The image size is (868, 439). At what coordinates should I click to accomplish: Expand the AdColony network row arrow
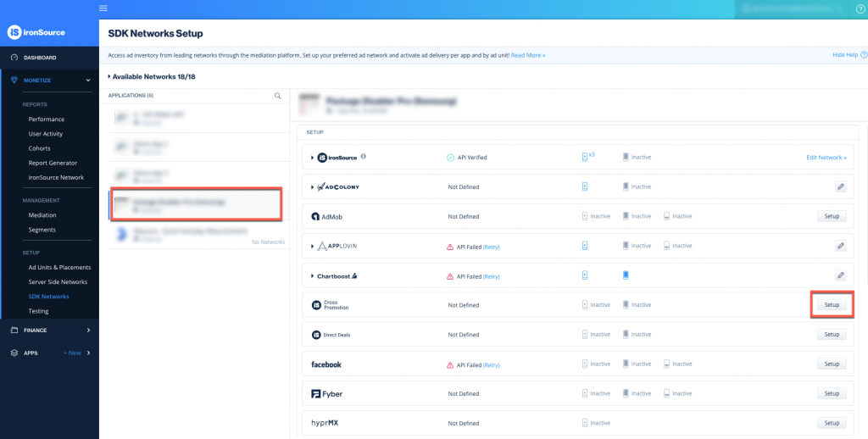(x=313, y=186)
